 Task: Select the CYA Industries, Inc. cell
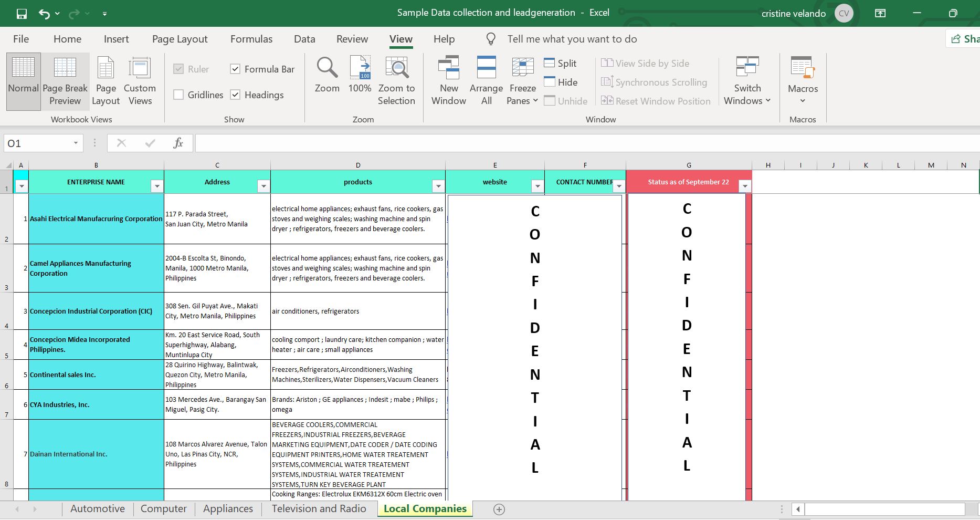(96, 404)
